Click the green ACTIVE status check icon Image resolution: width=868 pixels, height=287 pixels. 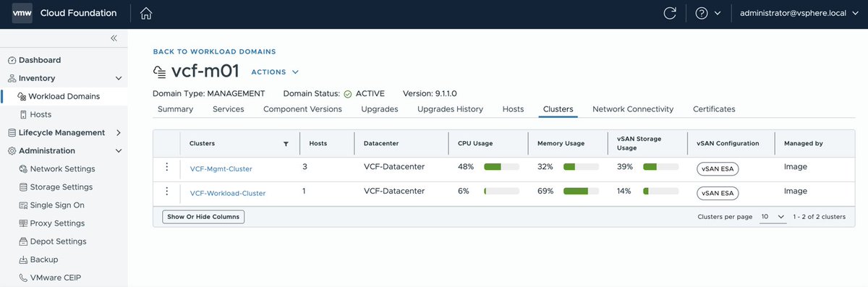pos(348,94)
